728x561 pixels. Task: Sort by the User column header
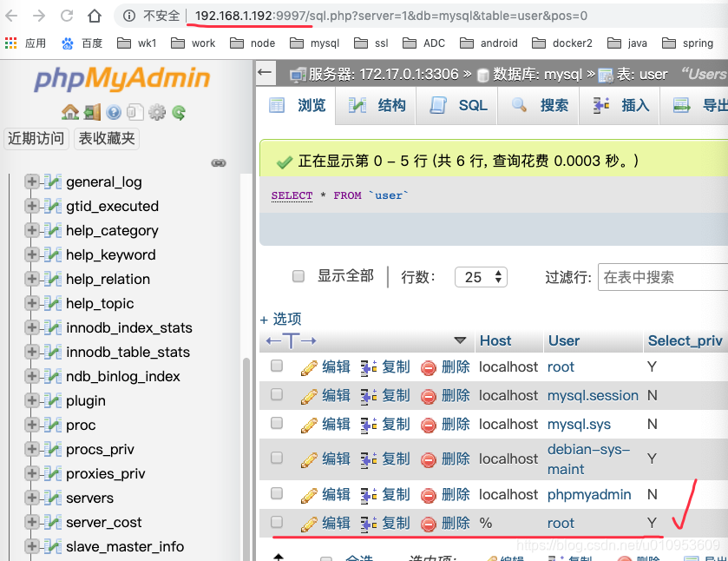click(564, 340)
